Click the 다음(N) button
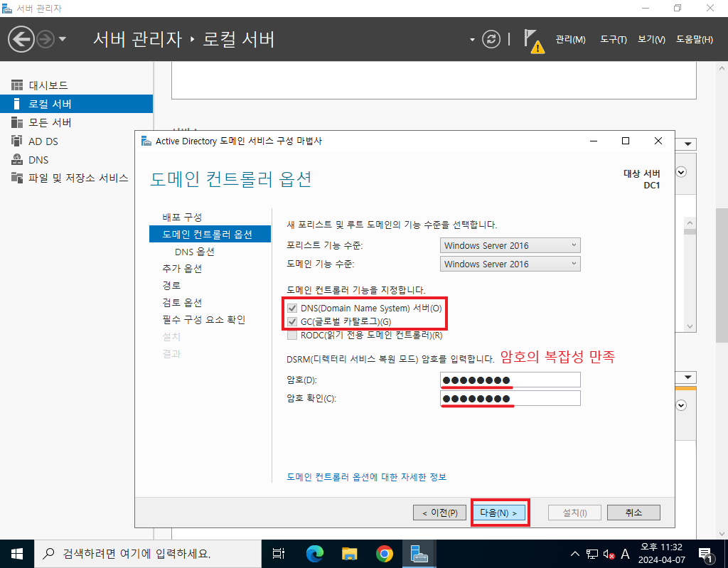Image resolution: width=728 pixels, height=568 pixels. (499, 513)
